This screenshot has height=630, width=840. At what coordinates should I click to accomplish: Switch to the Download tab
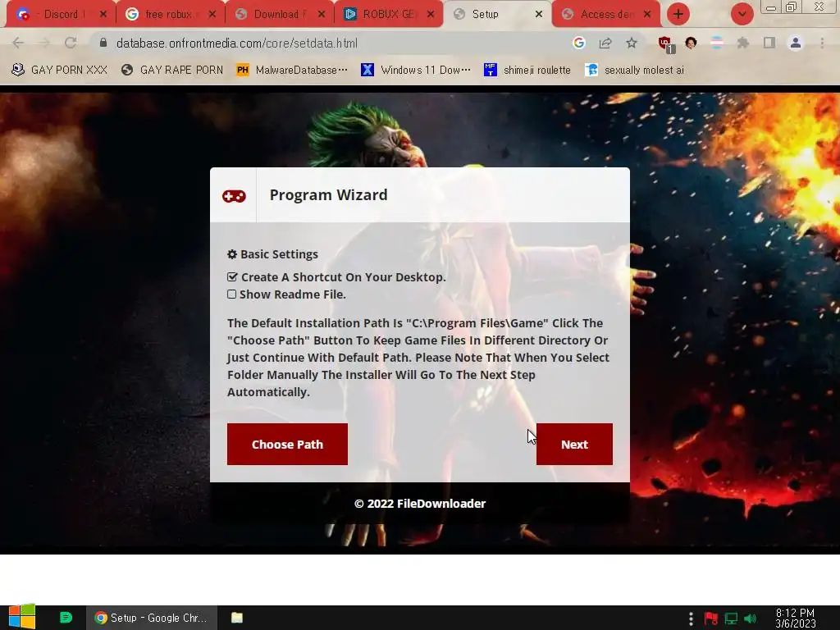coord(279,15)
